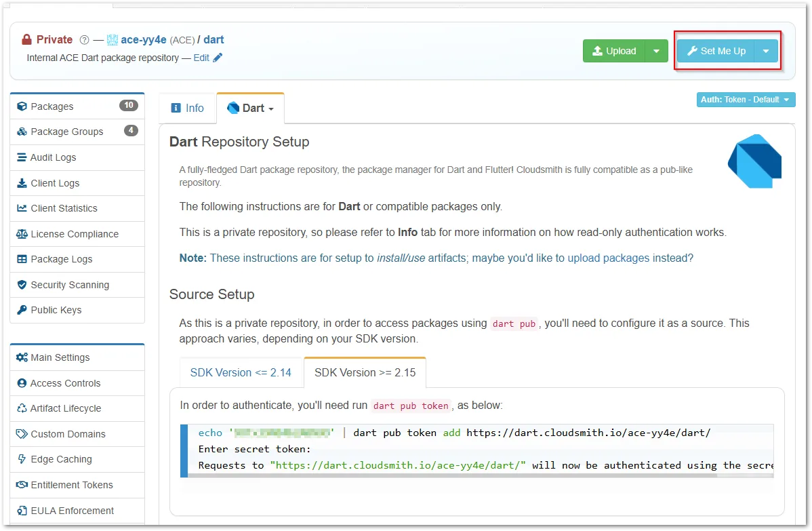Select the SDK Version <= 2.14 tab
The image size is (812, 531).
point(241,372)
